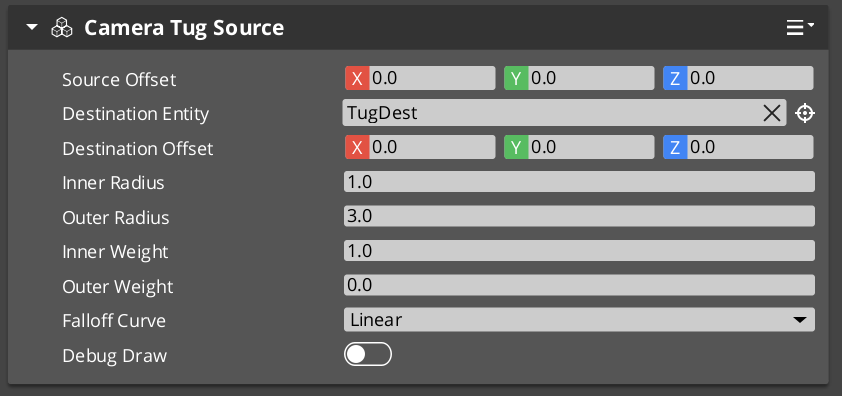Click the Outer Weight label
Viewport: 842px width, 396px height.
118,286
